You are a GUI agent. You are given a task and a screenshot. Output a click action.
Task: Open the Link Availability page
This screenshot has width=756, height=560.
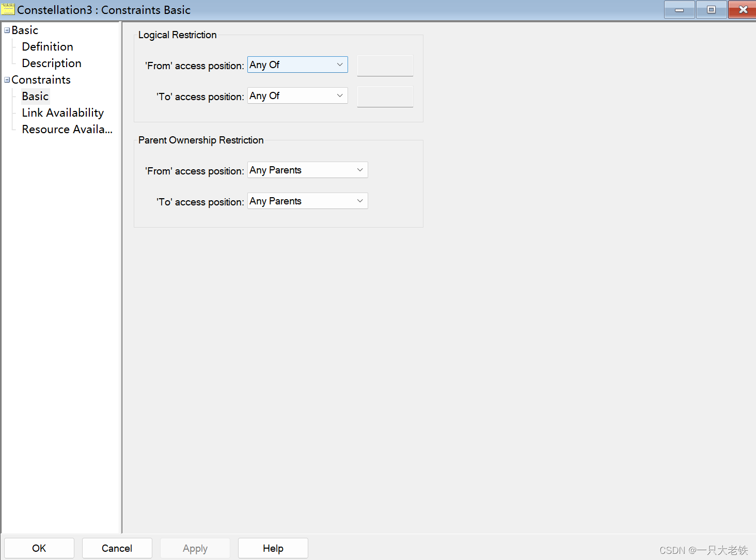click(62, 113)
